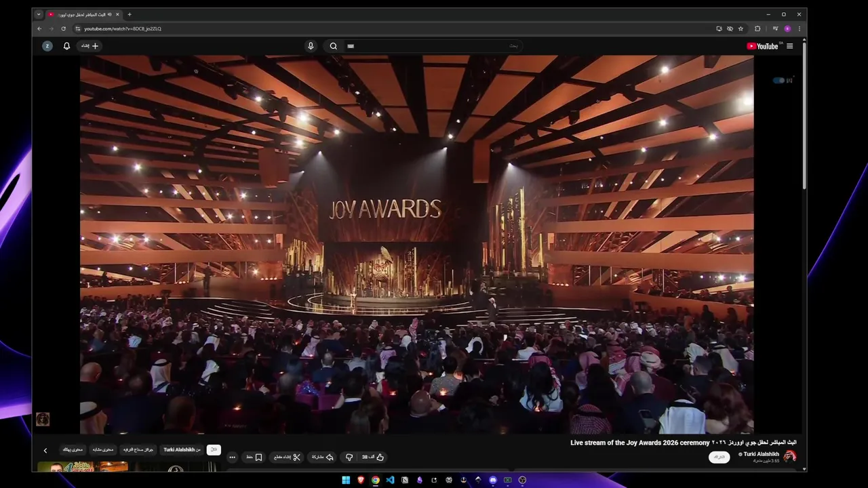Open the media control icon in Chrome toolbar
The height and width of the screenshot is (488, 868).
point(775,28)
